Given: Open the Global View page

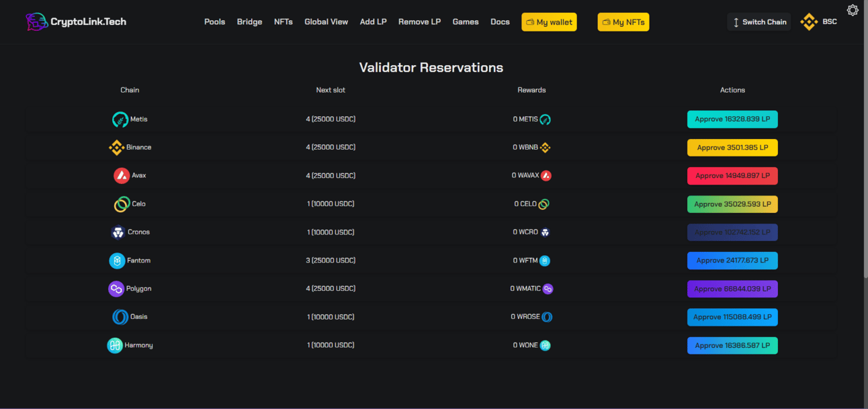Looking at the screenshot, I should (326, 22).
